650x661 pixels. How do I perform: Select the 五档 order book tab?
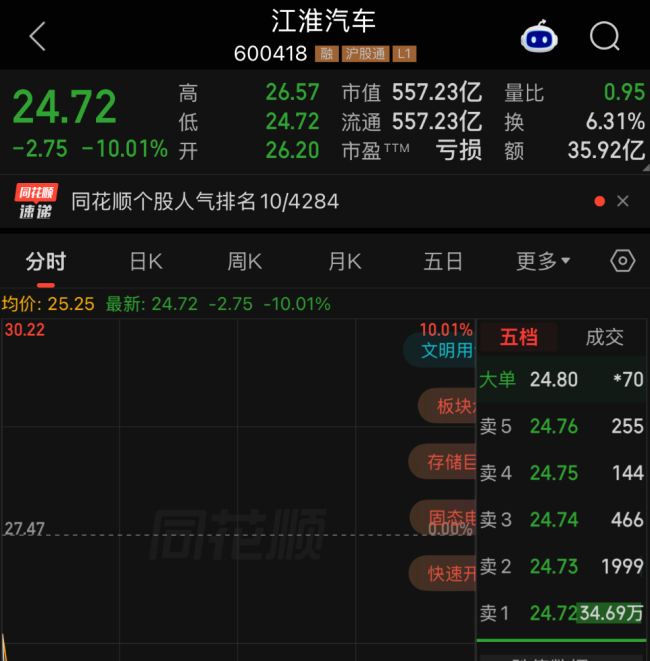519,337
